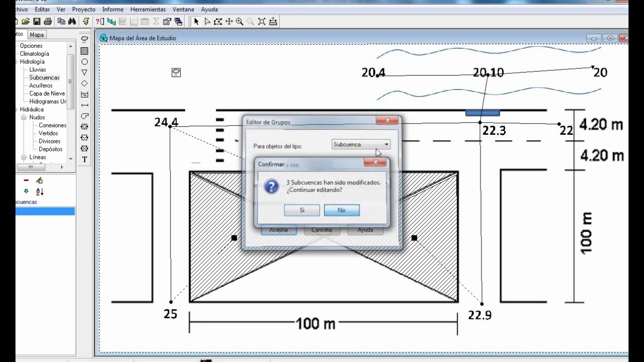Confirm with the Si button

click(x=302, y=210)
